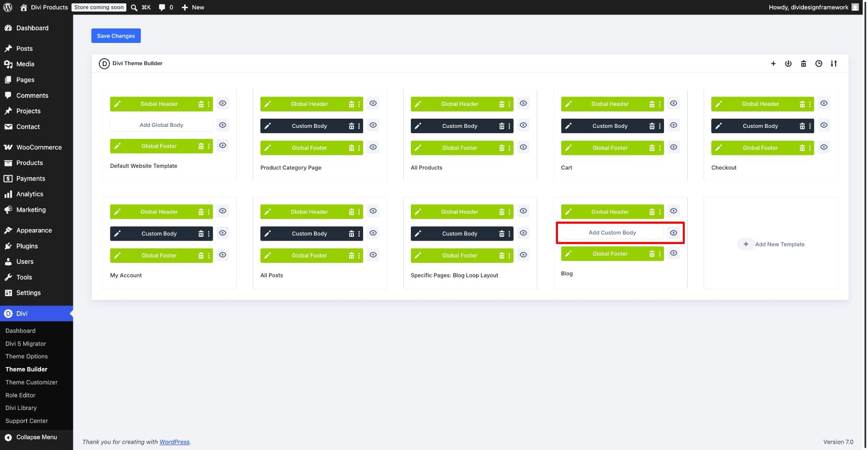Image resolution: width=868 pixels, height=450 pixels.
Task: Click the Collapse Menu arrow icon
Action: click(8, 437)
